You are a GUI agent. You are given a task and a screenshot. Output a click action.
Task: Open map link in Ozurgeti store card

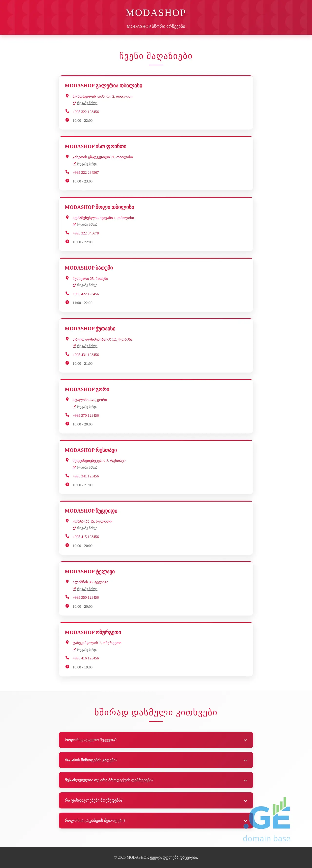(x=87, y=650)
